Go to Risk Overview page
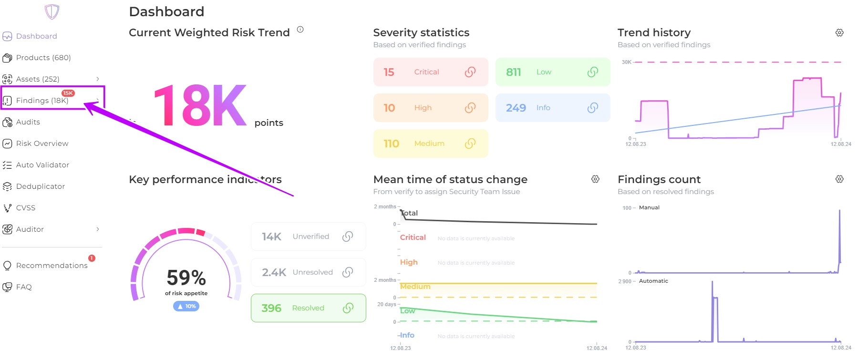 pos(42,144)
